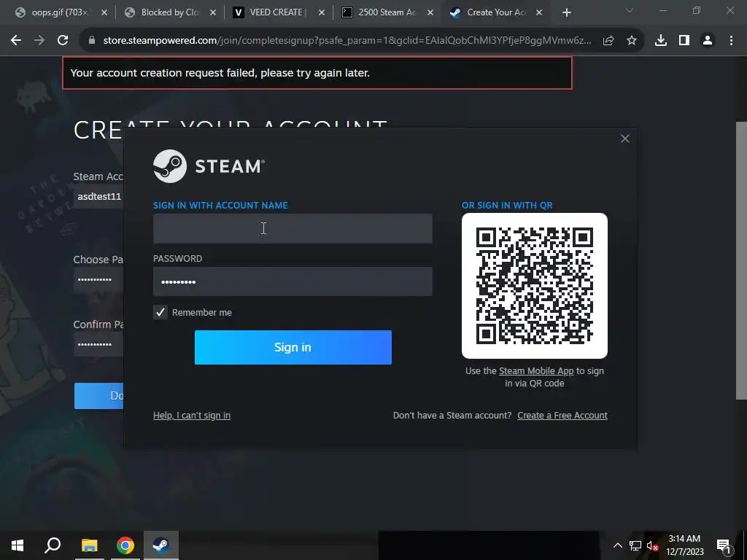This screenshot has height=560, width=747.
Task: Open the network tray icon
Action: (635, 545)
